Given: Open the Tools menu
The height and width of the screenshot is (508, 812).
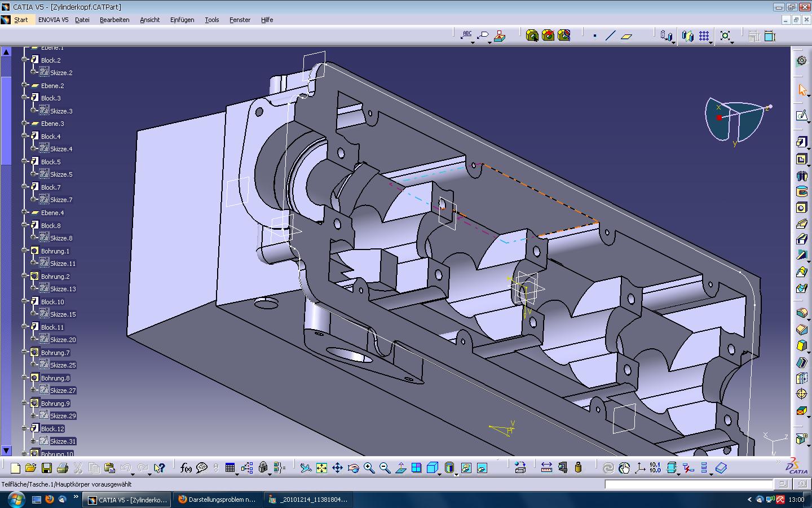Looking at the screenshot, I should tap(212, 20).
